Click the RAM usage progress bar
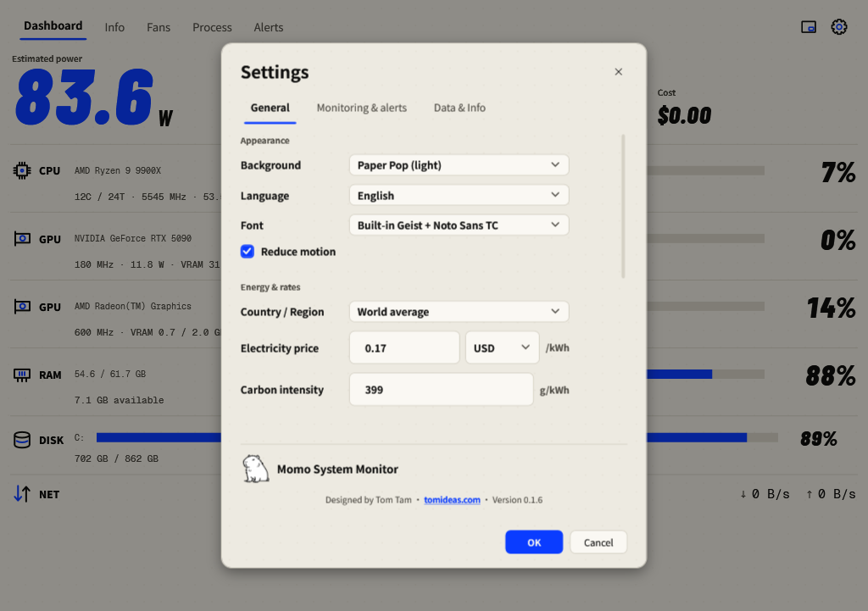Viewport: 868px width, 611px height. click(706, 375)
